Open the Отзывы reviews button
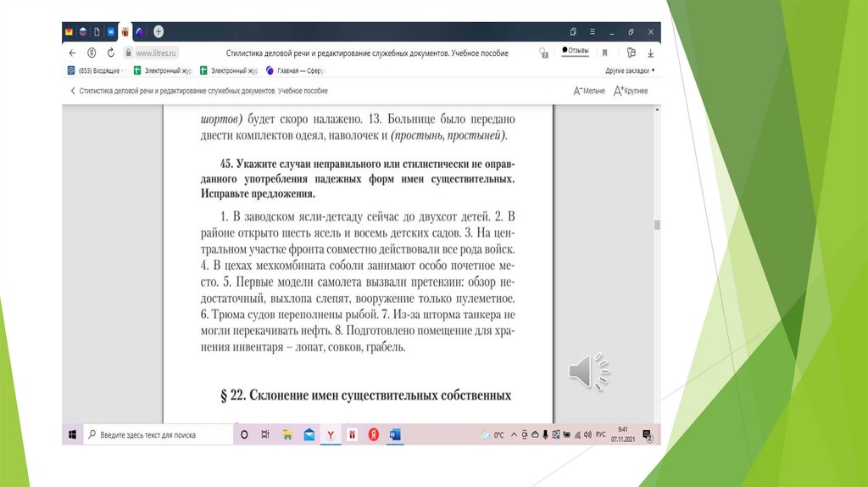 click(x=576, y=51)
